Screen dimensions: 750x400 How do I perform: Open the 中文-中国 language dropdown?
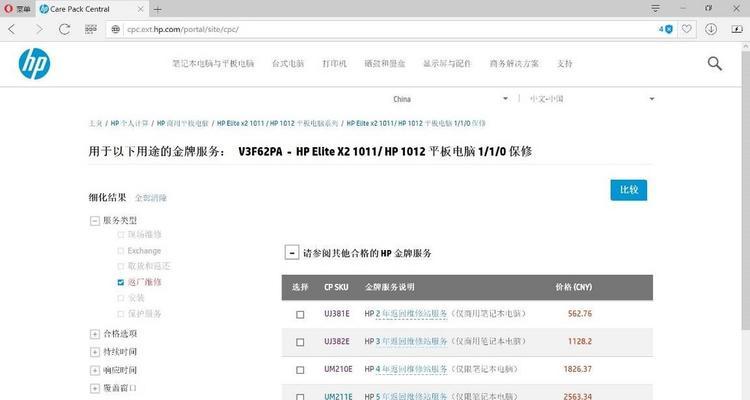click(592, 99)
